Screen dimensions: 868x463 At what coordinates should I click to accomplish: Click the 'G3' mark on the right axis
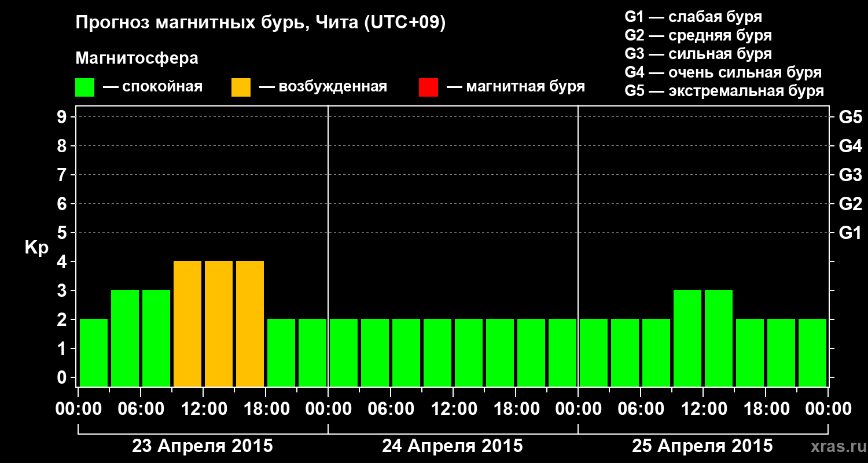point(851,175)
